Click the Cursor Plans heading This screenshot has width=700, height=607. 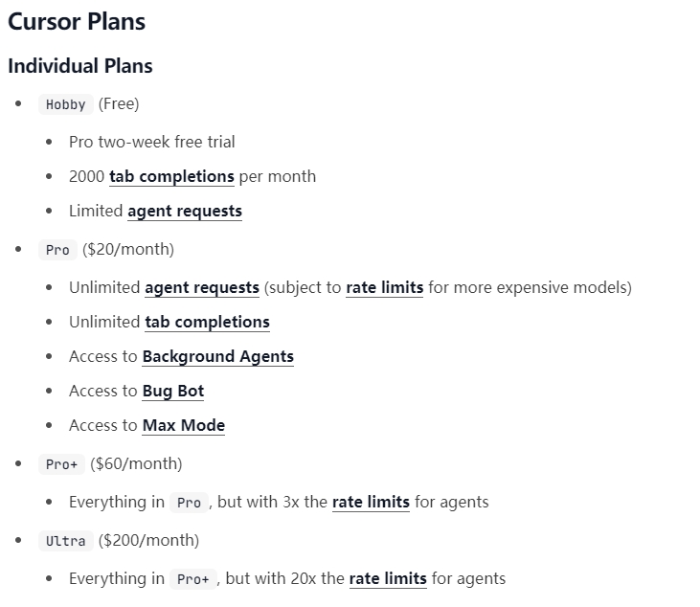click(77, 21)
